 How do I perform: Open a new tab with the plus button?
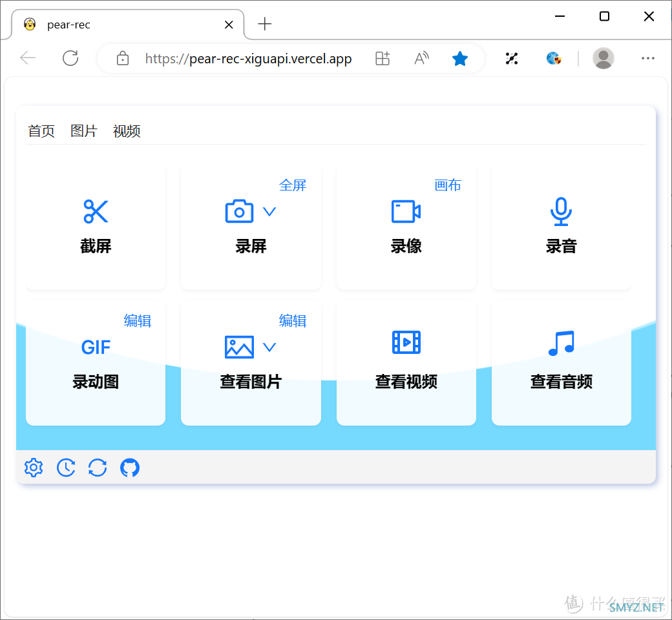[x=265, y=24]
